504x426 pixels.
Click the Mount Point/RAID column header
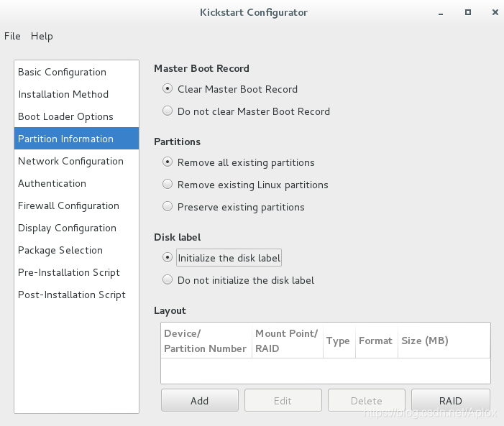pyautogui.click(x=288, y=341)
